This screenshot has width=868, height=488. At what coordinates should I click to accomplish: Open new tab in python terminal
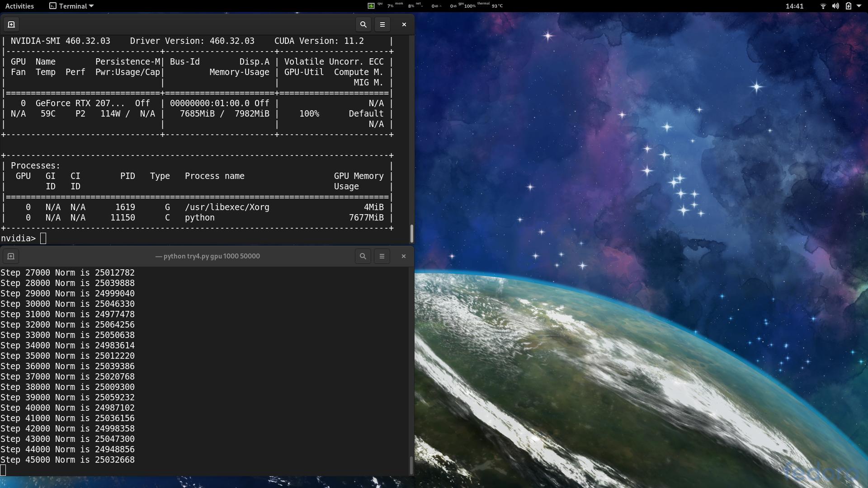click(11, 256)
